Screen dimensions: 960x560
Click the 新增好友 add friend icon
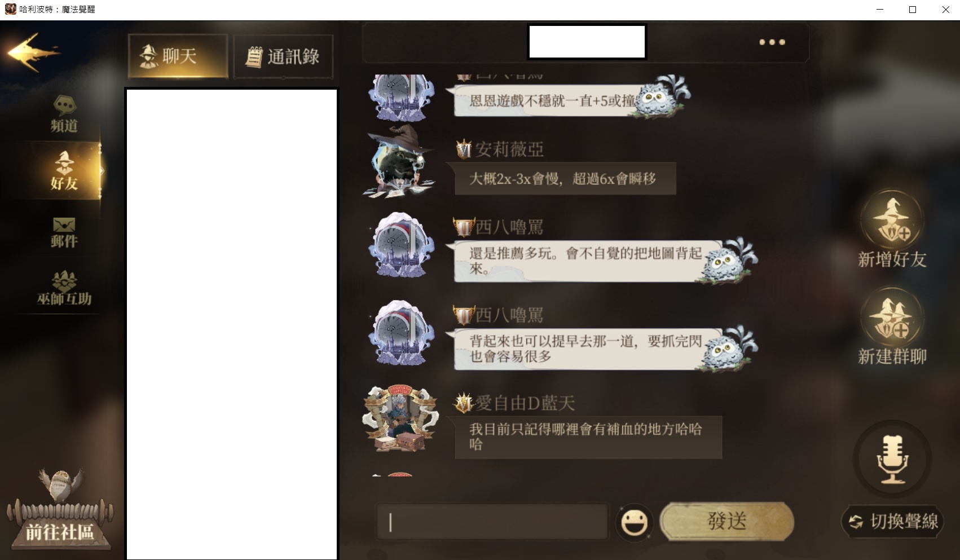pyautogui.click(x=892, y=229)
